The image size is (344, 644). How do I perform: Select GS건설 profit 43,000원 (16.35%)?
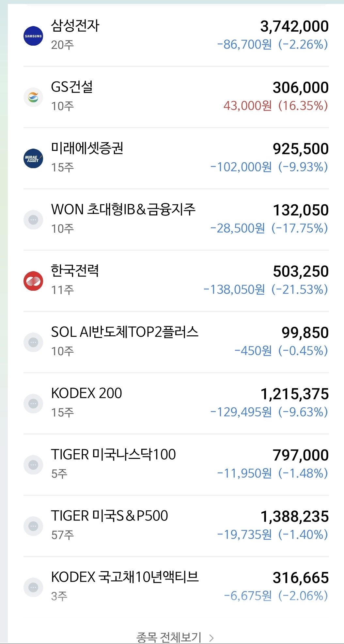(275, 106)
